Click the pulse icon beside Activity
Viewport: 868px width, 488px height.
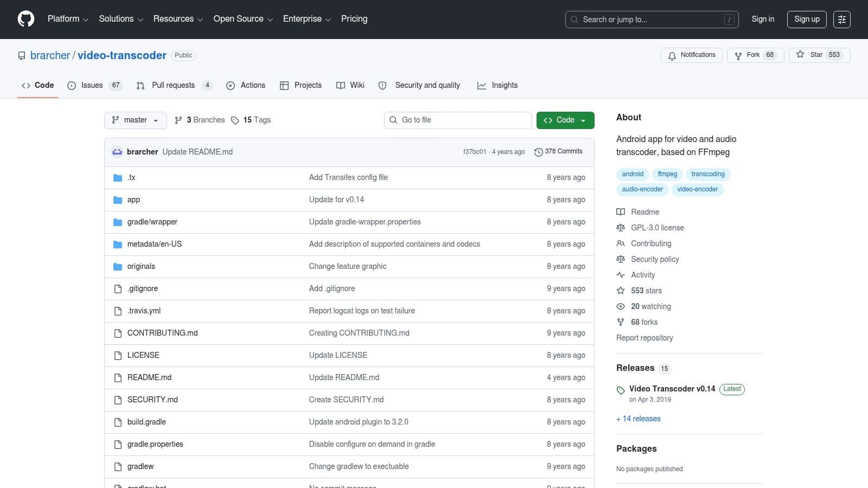pos(621,275)
